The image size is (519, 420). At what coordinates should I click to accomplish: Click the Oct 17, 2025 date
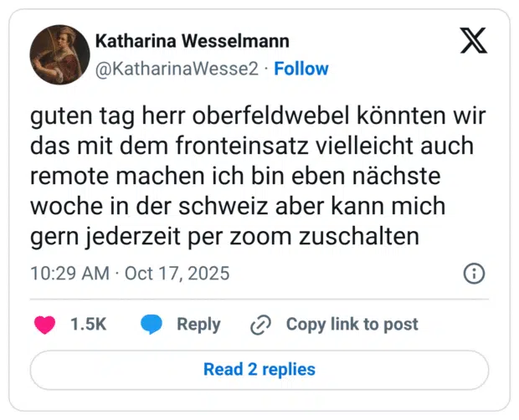click(x=177, y=274)
